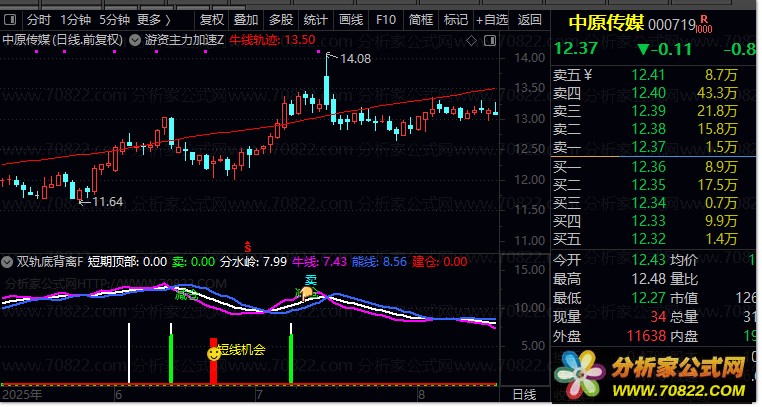Click the diamond icon at chart top right
The image size is (762, 407).
tap(471, 41)
